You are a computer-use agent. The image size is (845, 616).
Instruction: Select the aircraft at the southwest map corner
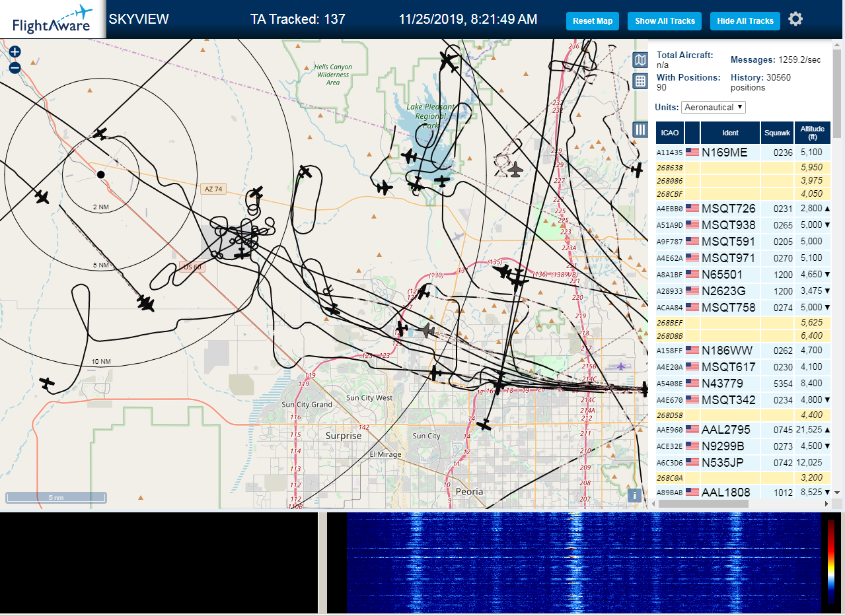click(x=46, y=382)
